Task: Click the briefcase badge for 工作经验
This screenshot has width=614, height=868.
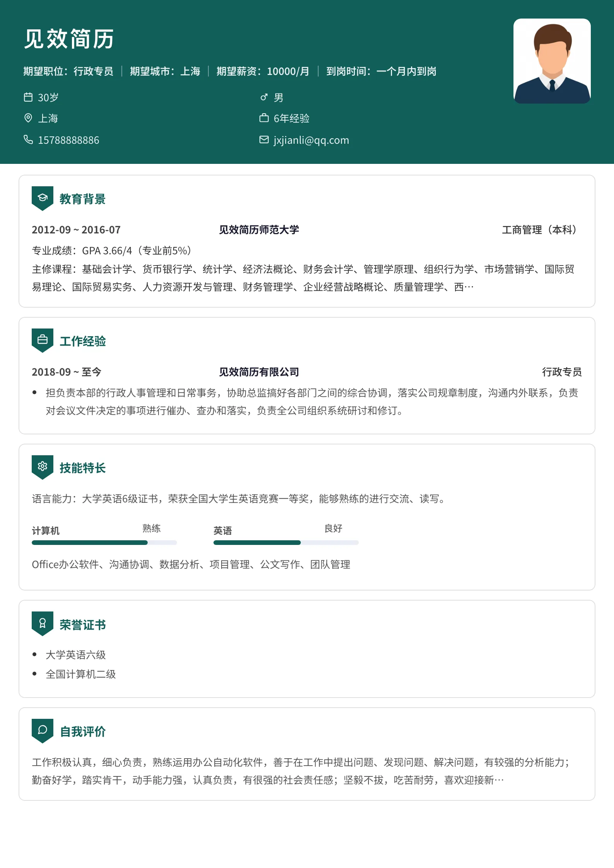Action: click(x=43, y=340)
